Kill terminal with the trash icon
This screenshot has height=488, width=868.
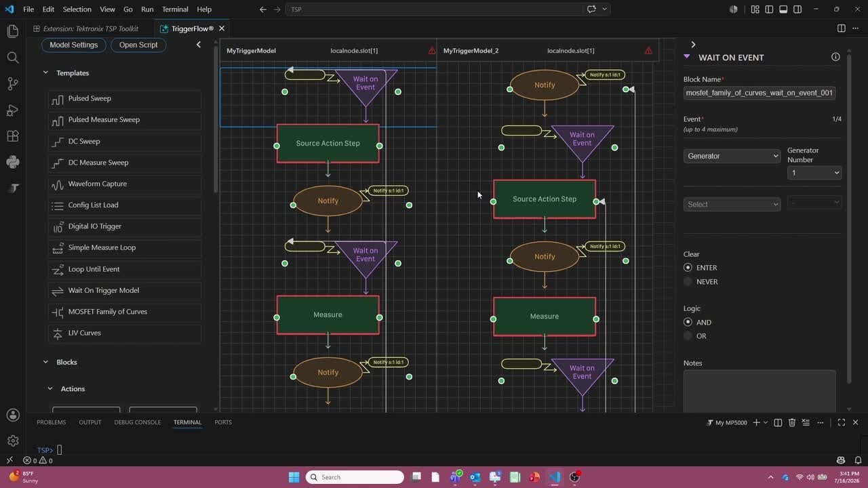(792, 422)
